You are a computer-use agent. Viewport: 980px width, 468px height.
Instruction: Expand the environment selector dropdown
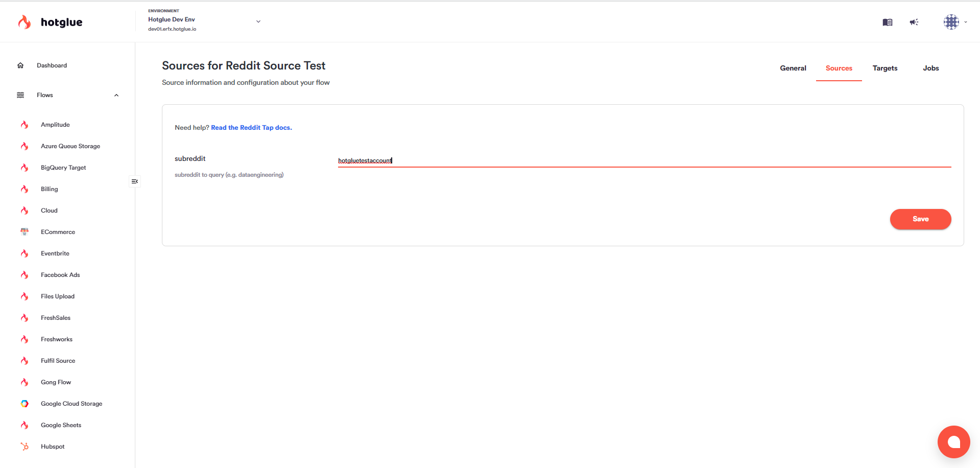[258, 21]
